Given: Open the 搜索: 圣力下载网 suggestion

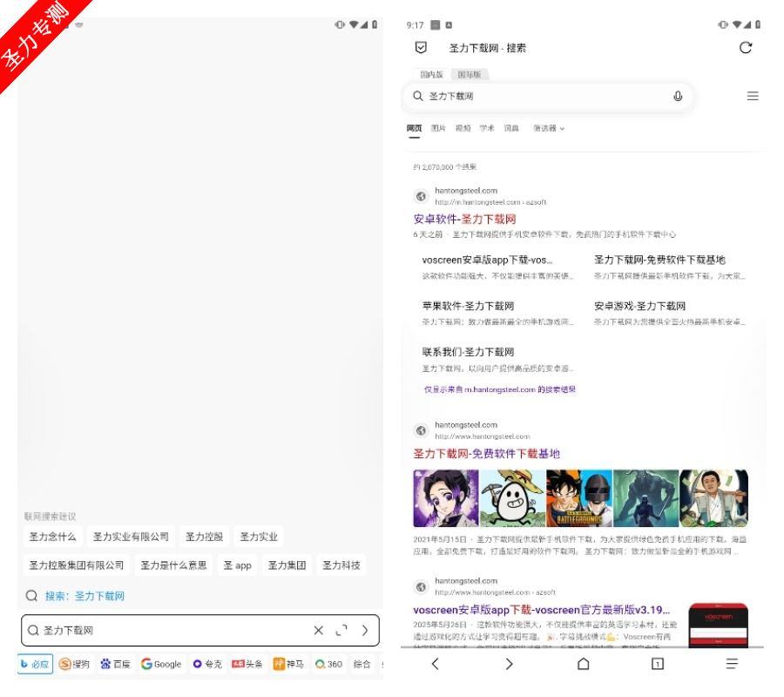Looking at the screenshot, I should pos(84,596).
